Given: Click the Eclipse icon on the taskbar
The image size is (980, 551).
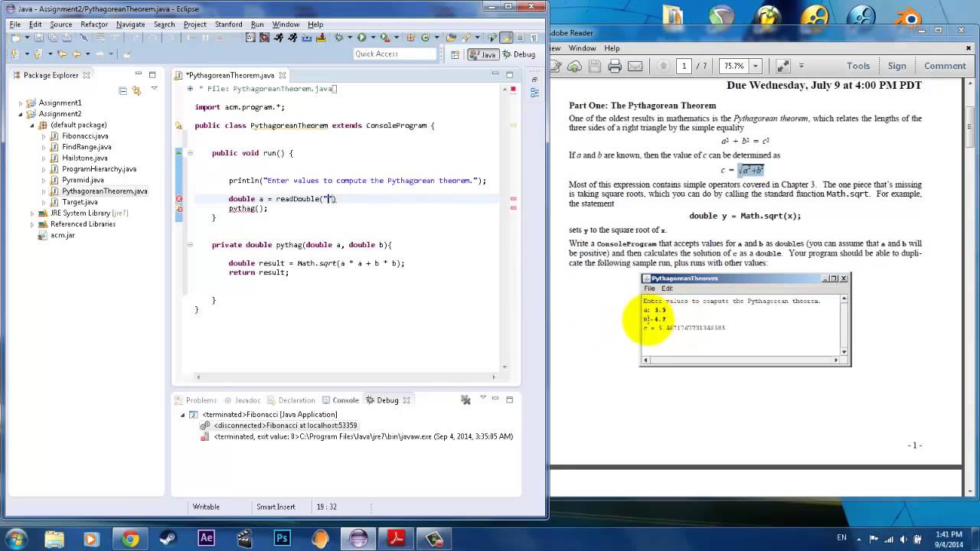Looking at the screenshot, I should [358, 539].
